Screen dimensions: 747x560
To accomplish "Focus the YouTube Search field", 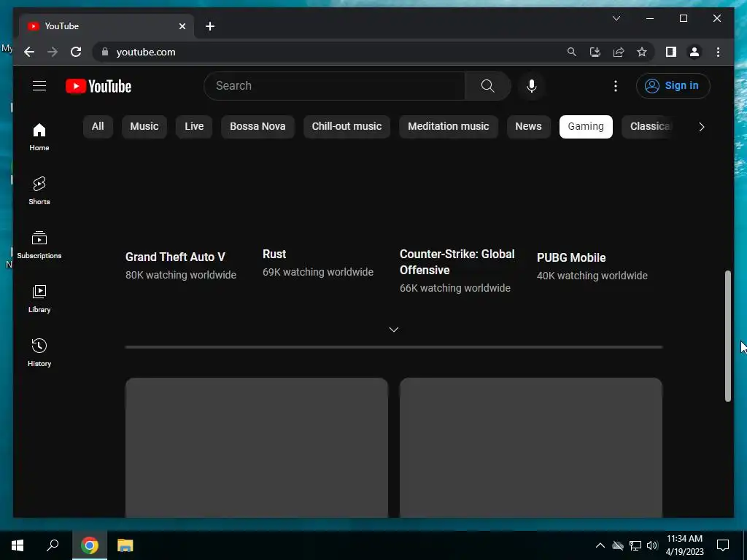I will click(334, 86).
